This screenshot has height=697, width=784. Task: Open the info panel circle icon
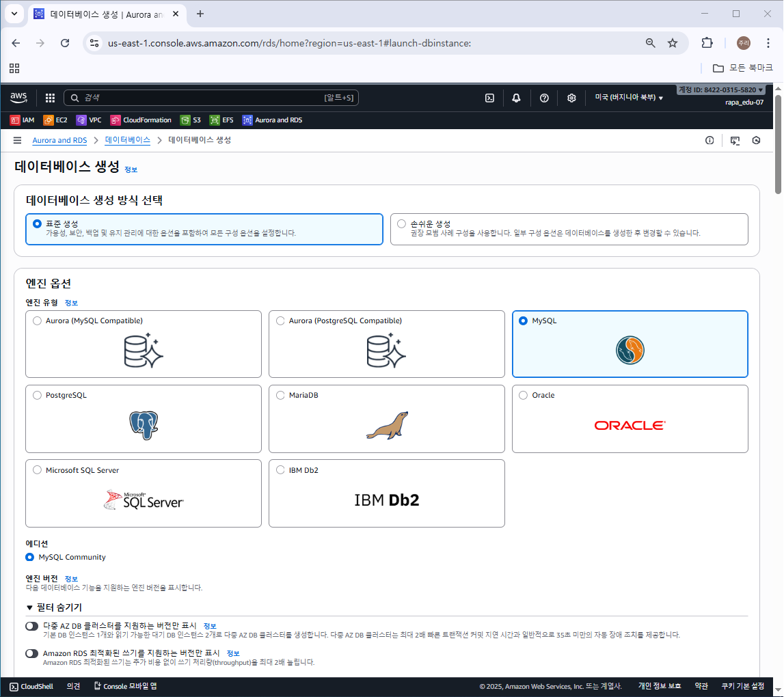point(709,141)
